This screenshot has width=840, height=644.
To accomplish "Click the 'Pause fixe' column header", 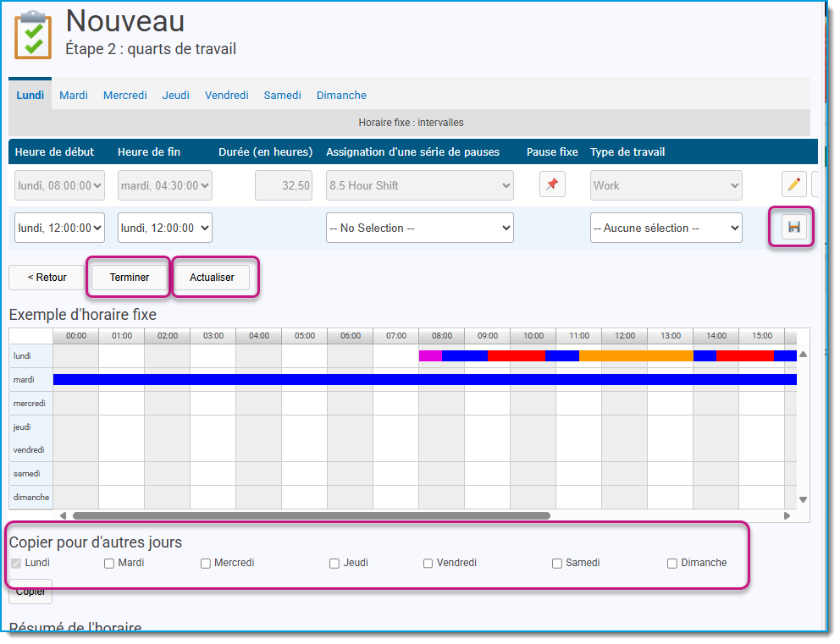I will tap(552, 151).
